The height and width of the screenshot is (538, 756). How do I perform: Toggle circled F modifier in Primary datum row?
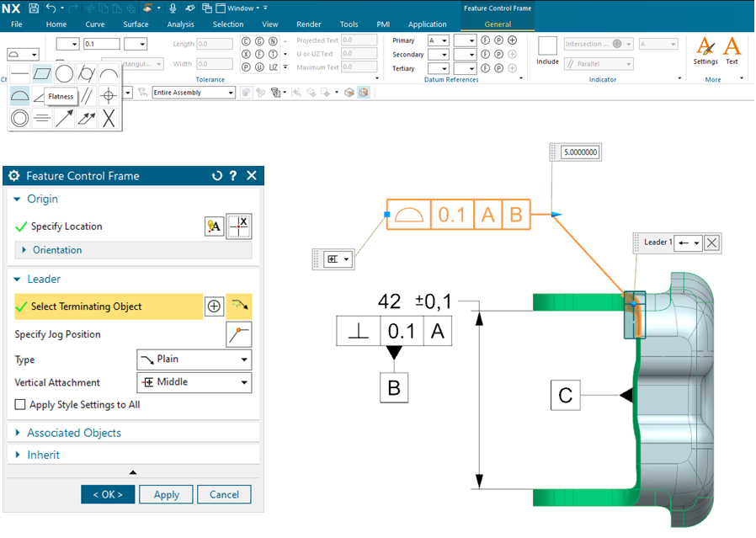click(x=486, y=40)
